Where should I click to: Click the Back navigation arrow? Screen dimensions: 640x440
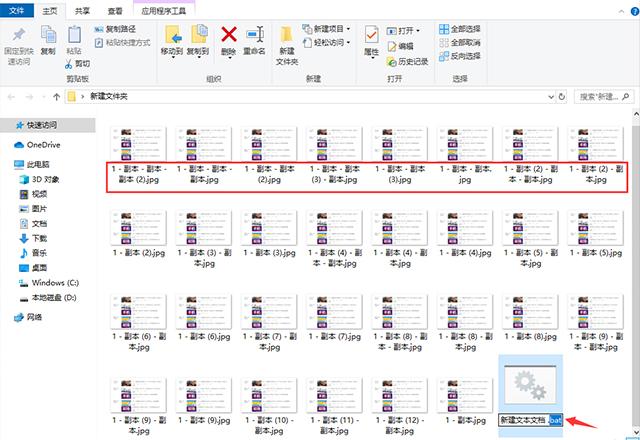[11, 97]
